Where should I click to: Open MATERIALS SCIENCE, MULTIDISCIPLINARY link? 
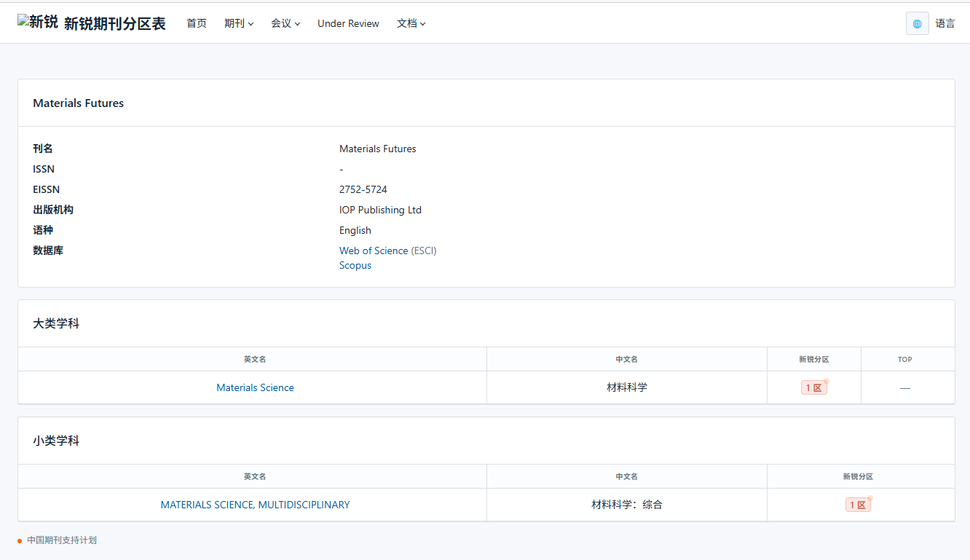[x=255, y=505]
